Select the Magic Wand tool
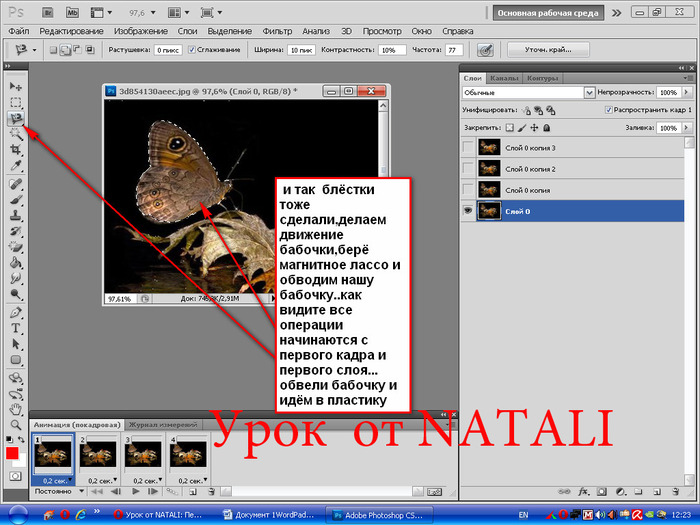700x525 pixels. pyautogui.click(x=16, y=133)
